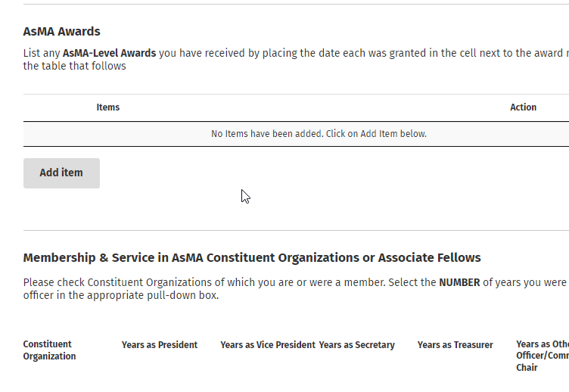The width and height of the screenshot is (569, 392).
Task: Select the Years as Treasurer header
Action: point(456,345)
